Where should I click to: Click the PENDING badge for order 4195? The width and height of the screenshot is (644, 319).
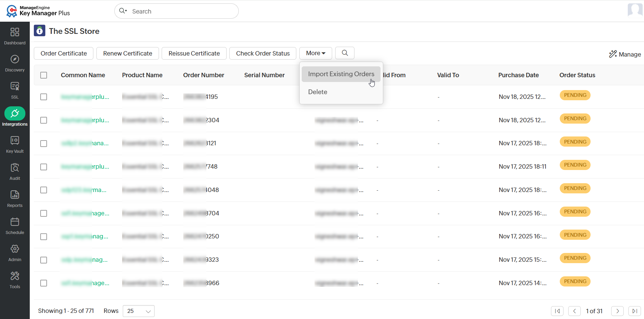pos(575,95)
